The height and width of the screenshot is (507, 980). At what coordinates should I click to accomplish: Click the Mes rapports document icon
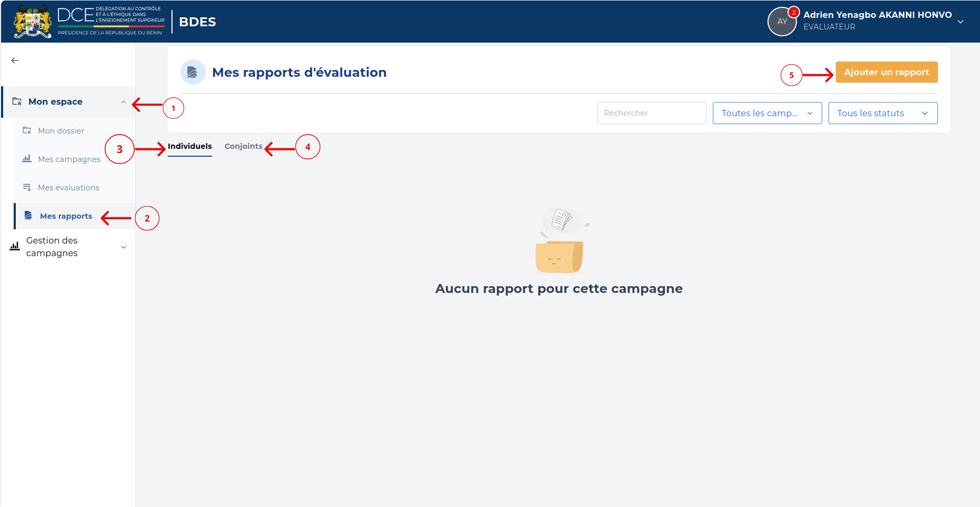click(28, 216)
